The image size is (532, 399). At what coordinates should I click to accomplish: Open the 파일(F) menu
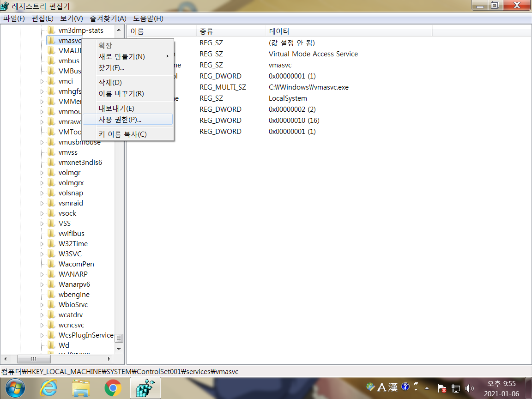pyautogui.click(x=14, y=18)
